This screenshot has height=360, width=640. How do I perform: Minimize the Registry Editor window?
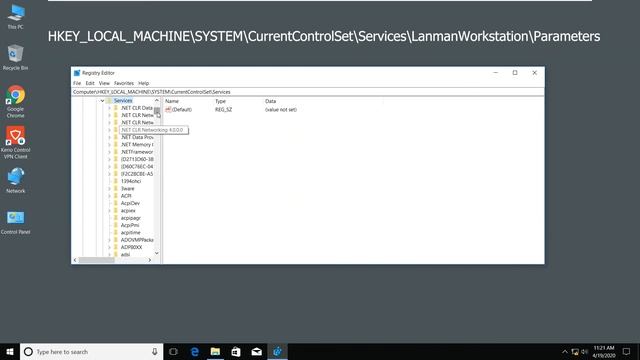pos(496,73)
